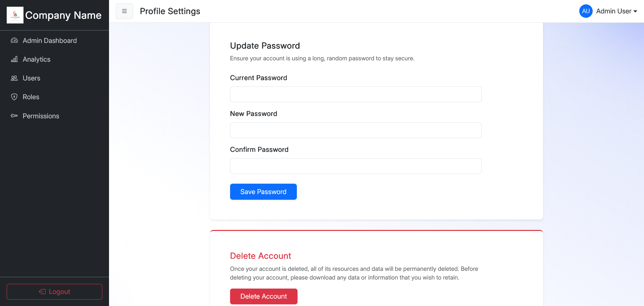Open the Analytics menu item

coord(37,59)
